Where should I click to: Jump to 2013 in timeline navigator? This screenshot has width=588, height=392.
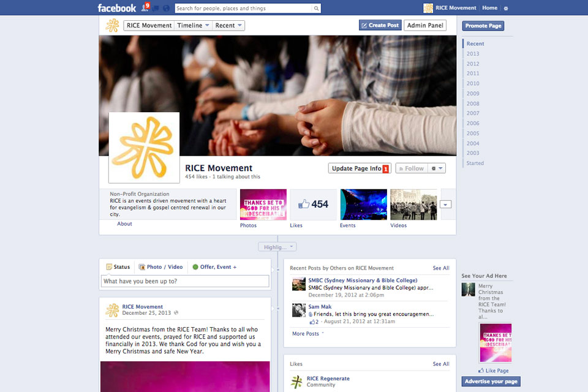473,54
